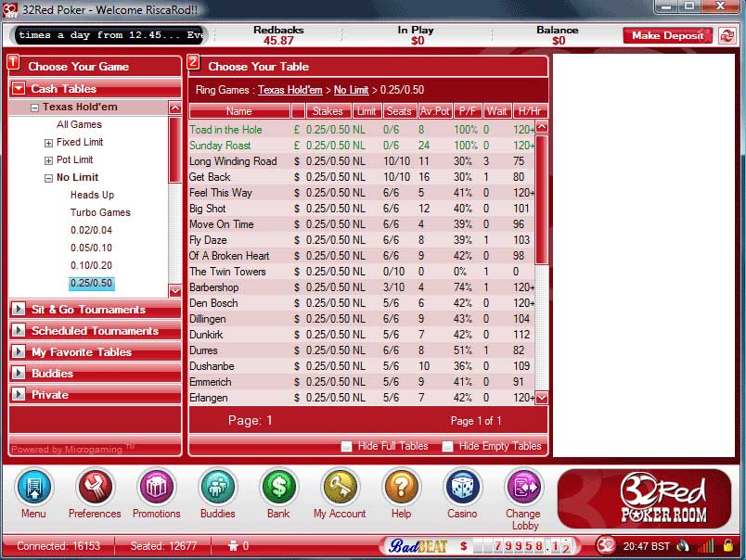746x560 pixels.
Task: Collapse the No Limit tree node
Action: (48, 178)
